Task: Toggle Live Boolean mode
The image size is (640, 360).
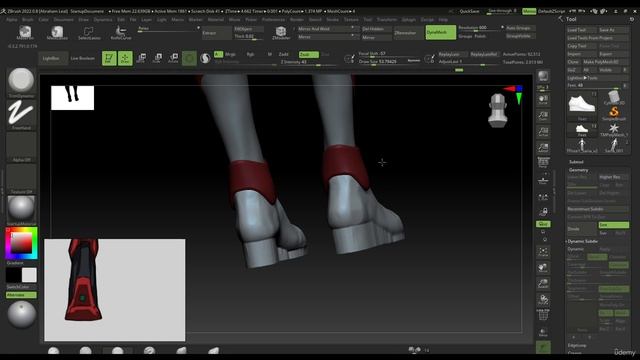Action: [x=82, y=58]
